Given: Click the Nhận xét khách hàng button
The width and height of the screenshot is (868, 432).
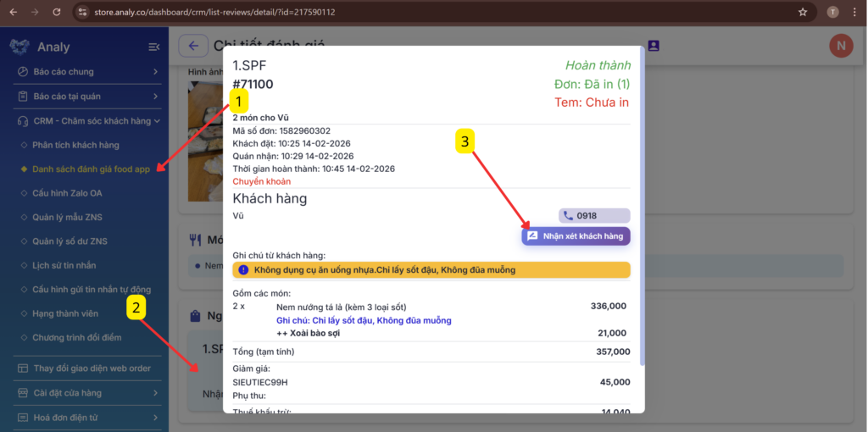Looking at the screenshot, I should tap(576, 236).
